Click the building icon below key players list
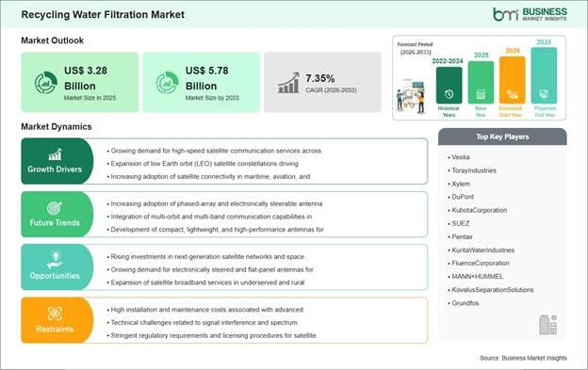The height and width of the screenshot is (370, 588). (547, 325)
